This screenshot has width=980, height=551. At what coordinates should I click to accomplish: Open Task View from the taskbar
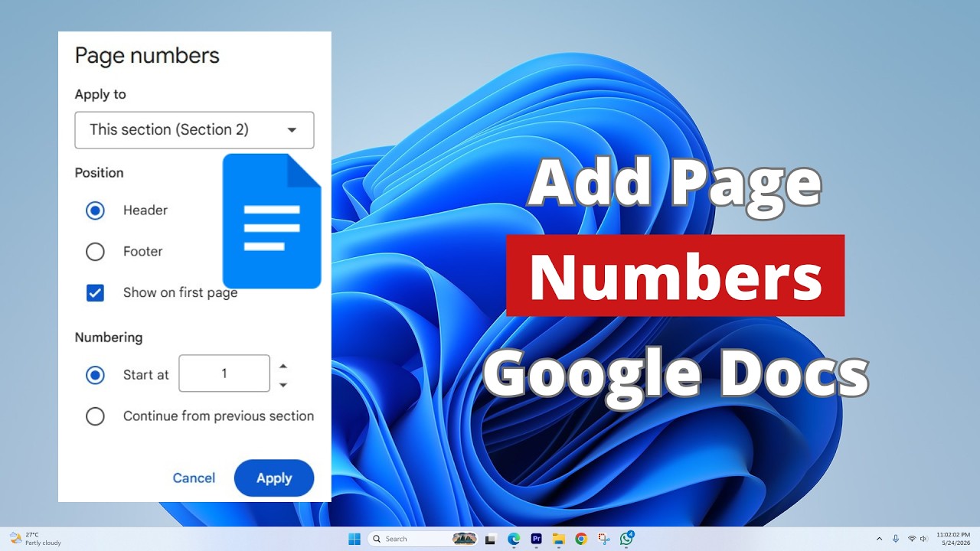[491, 539]
